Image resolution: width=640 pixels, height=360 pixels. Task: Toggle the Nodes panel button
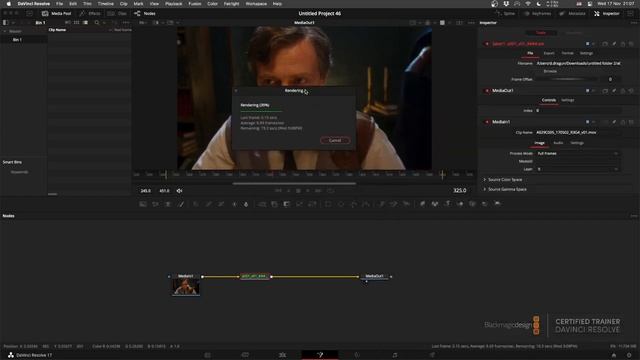coord(145,13)
